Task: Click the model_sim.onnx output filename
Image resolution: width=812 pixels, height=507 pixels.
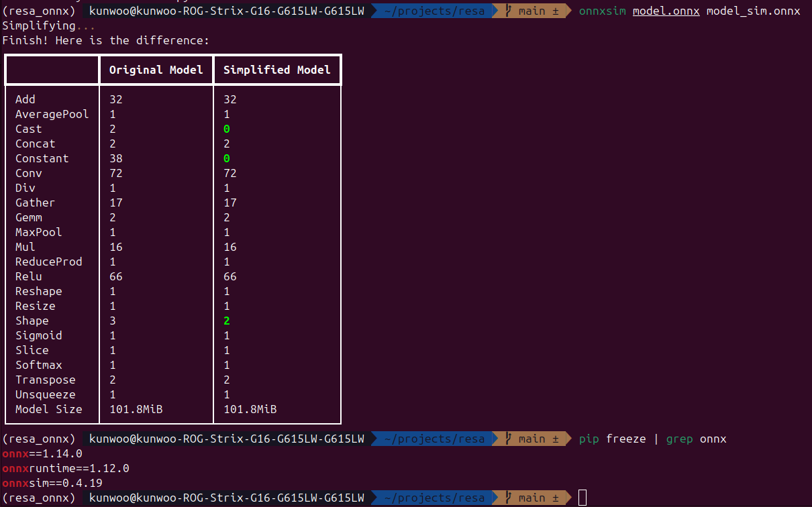Action: tap(753, 11)
